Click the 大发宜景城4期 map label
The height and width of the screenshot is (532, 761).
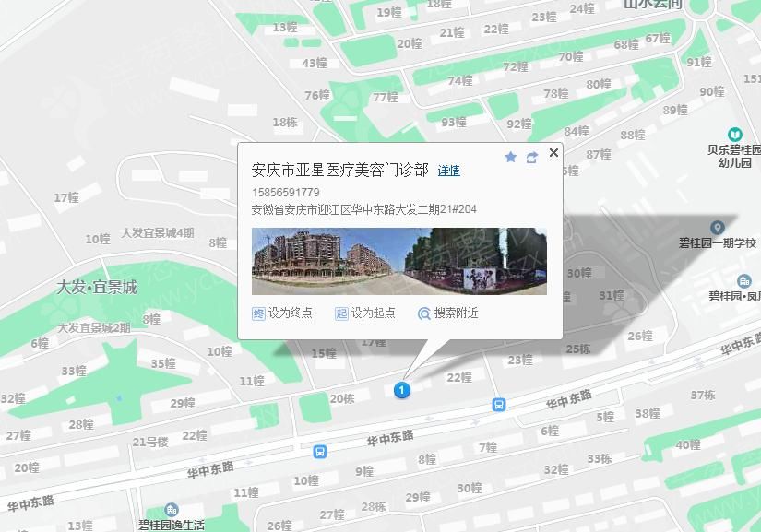click(157, 232)
